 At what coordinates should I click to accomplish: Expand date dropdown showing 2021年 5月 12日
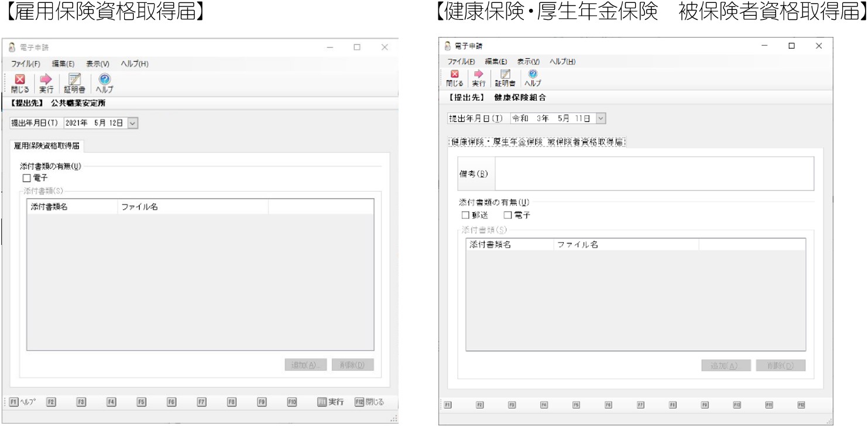(x=132, y=123)
